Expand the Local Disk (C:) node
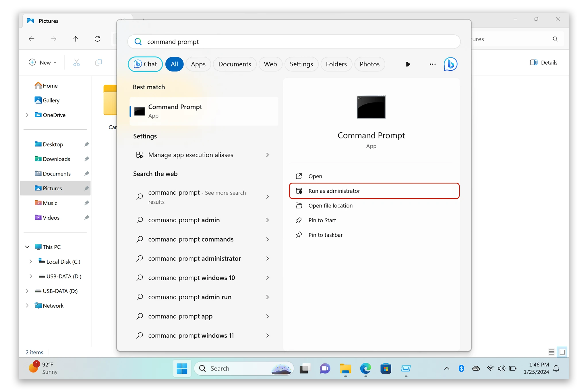 click(x=31, y=262)
